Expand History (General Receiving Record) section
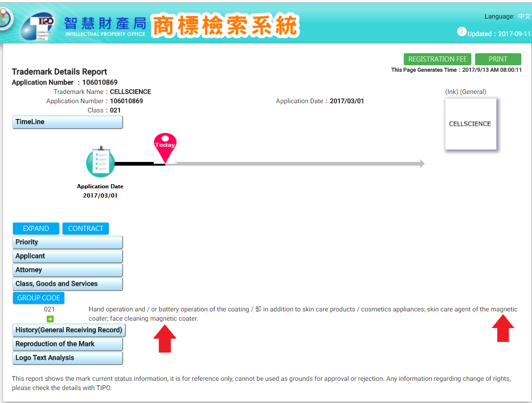This screenshot has width=532, height=403. (69, 330)
